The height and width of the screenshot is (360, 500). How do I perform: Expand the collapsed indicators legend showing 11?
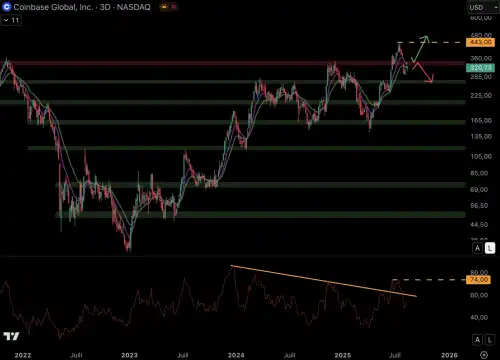click(x=11, y=20)
